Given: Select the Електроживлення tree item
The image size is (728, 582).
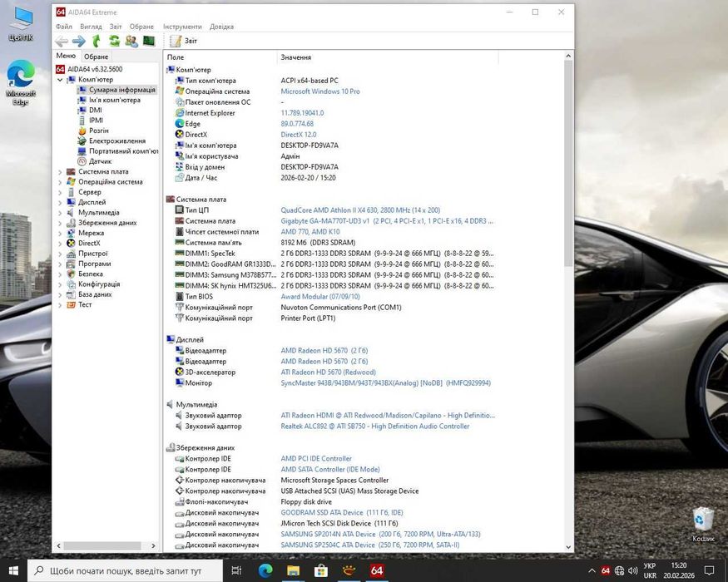Looking at the screenshot, I should coord(117,141).
